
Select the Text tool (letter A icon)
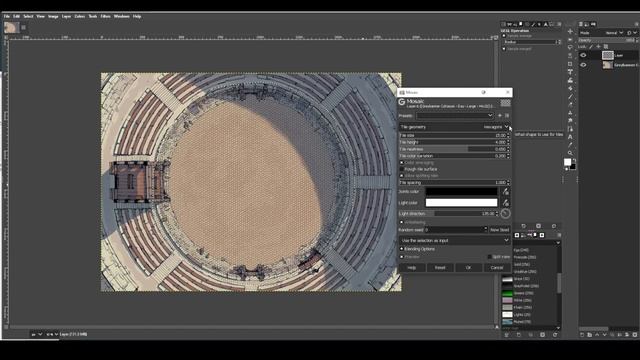pyautogui.click(x=570, y=137)
